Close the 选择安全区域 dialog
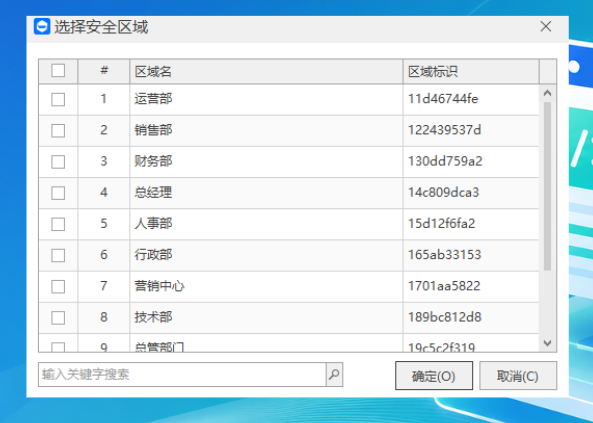The image size is (593, 423). pos(546,26)
